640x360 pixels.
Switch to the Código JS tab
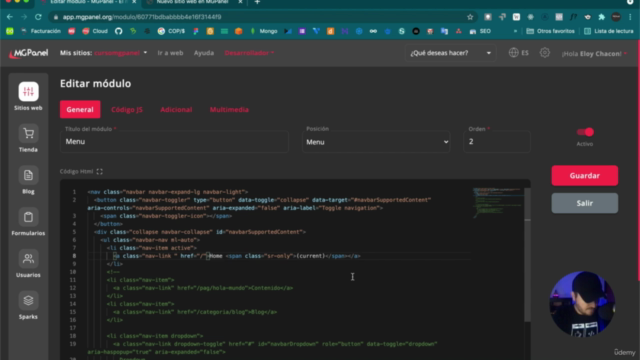pyautogui.click(x=127, y=109)
